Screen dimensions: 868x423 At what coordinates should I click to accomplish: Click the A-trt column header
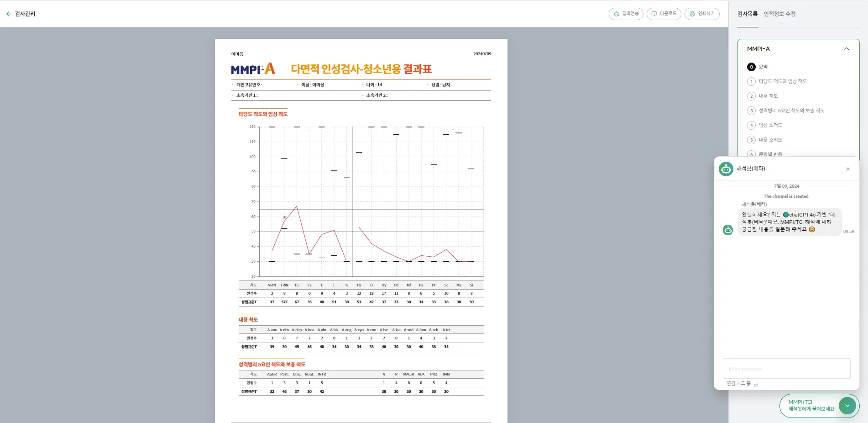(x=446, y=330)
